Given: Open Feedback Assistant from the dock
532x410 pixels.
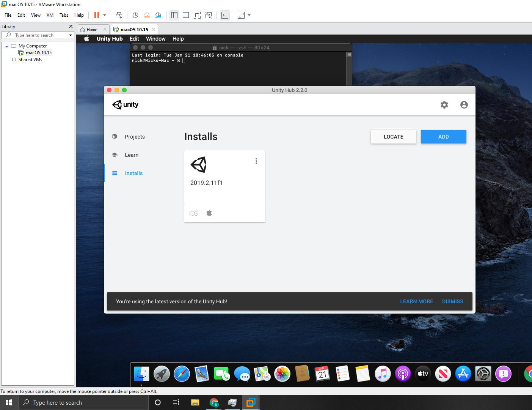Looking at the screenshot, I should 503,374.
